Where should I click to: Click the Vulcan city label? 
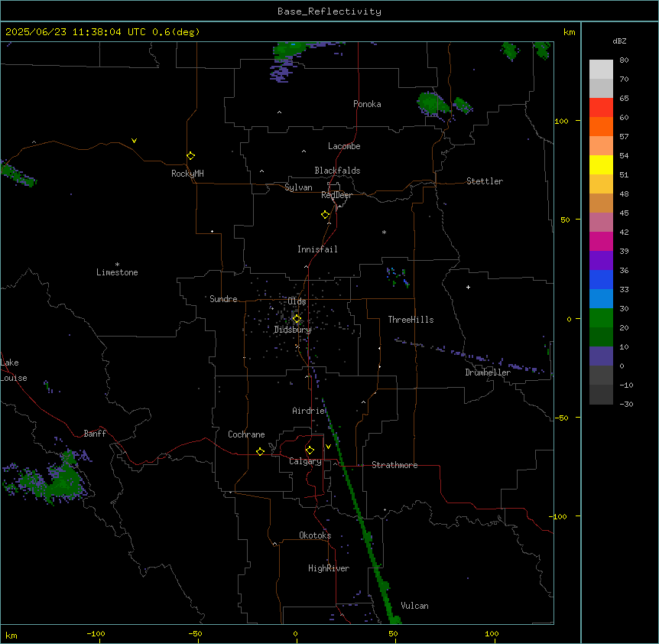[x=414, y=606]
